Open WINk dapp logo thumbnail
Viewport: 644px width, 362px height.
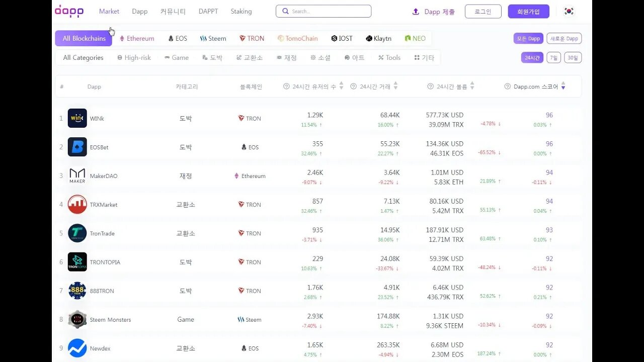click(x=77, y=118)
